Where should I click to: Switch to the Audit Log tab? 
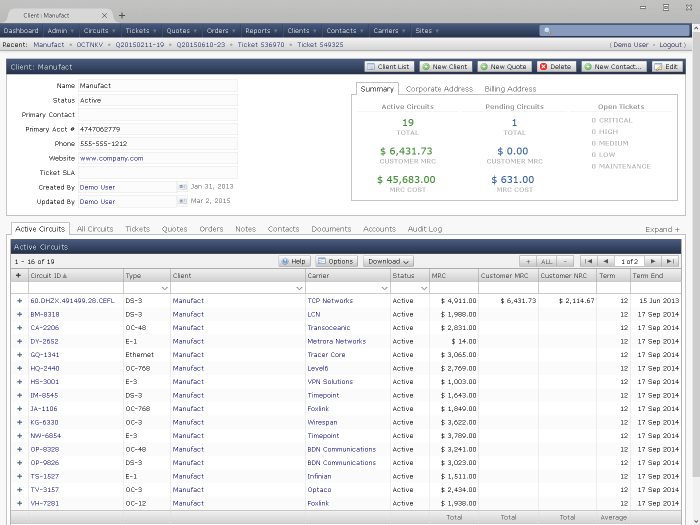click(425, 229)
